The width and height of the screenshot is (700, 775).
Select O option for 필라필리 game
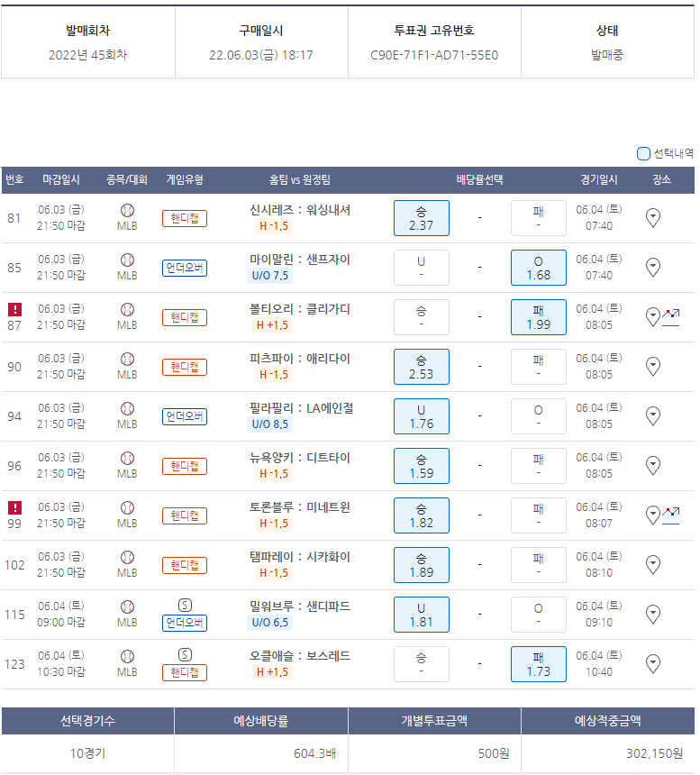tap(539, 416)
